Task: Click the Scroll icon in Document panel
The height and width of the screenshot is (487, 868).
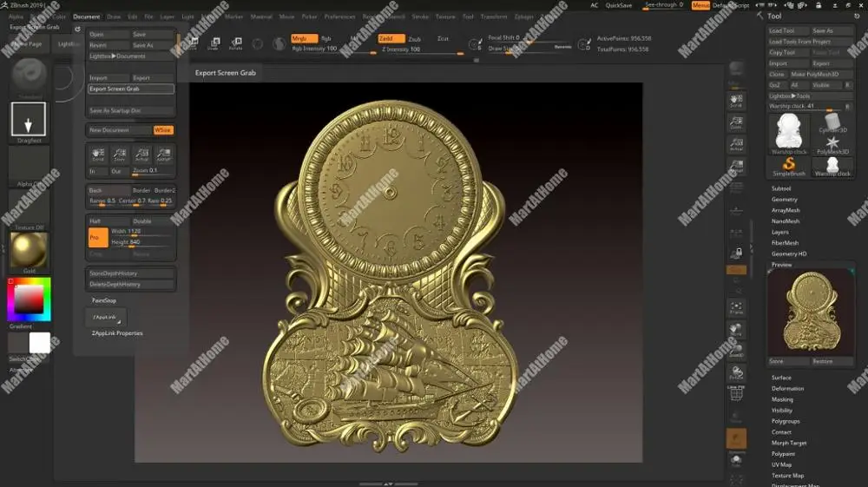Action: pyautogui.click(x=98, y=155)
